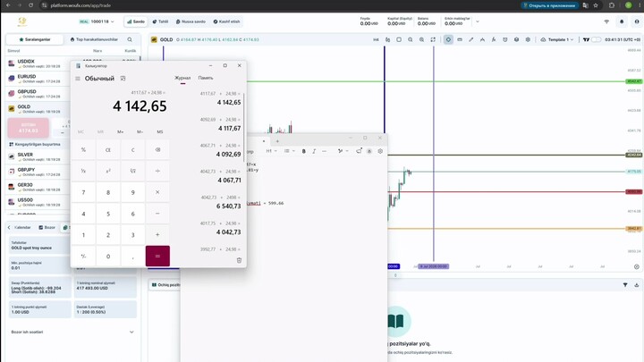Add a new tab in notes app
The height and width of the screenshot is (362, 644).
coord(277,141)
